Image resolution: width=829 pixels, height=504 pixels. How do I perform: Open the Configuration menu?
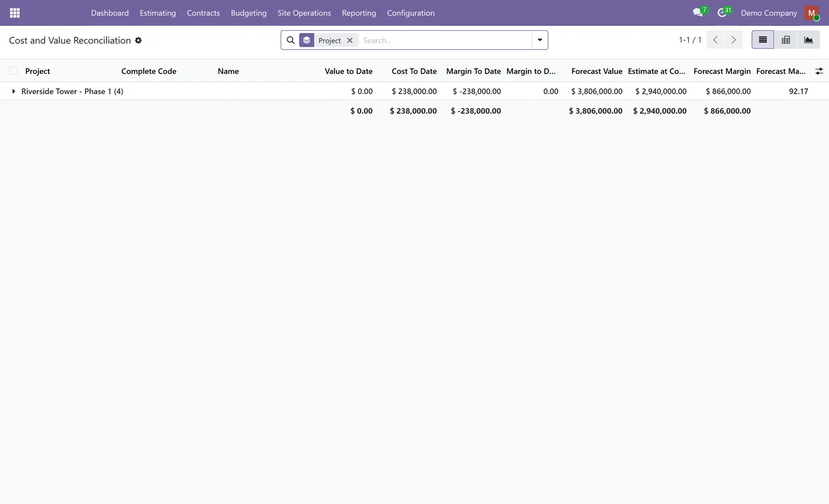pyautogui.click(x=410, y=12)
